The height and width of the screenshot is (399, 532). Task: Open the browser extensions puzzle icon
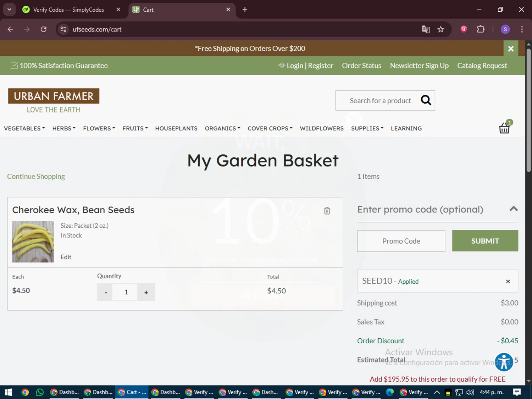(481, 29)
